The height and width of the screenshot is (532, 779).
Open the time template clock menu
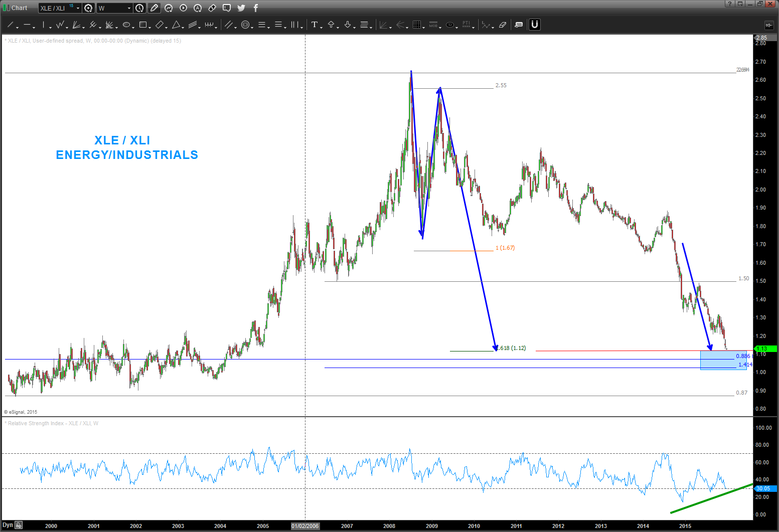(140, 8)
